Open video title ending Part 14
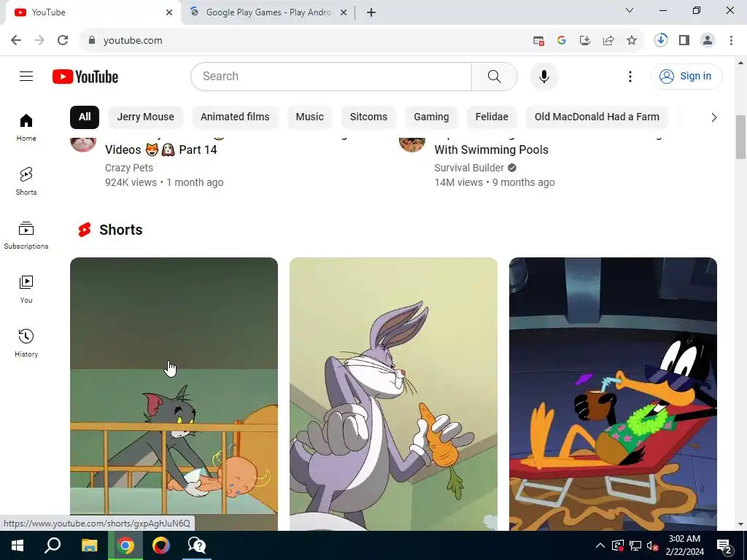 (161, 149)
